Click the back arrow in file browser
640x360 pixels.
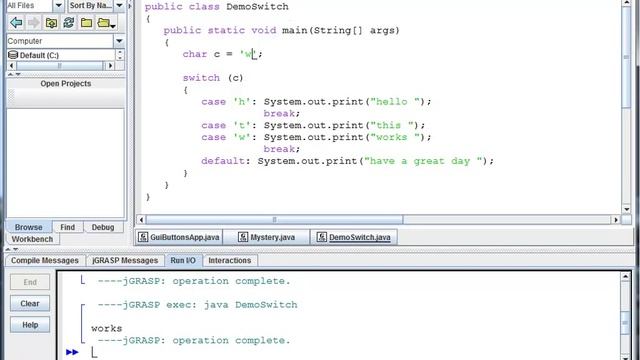16,22
